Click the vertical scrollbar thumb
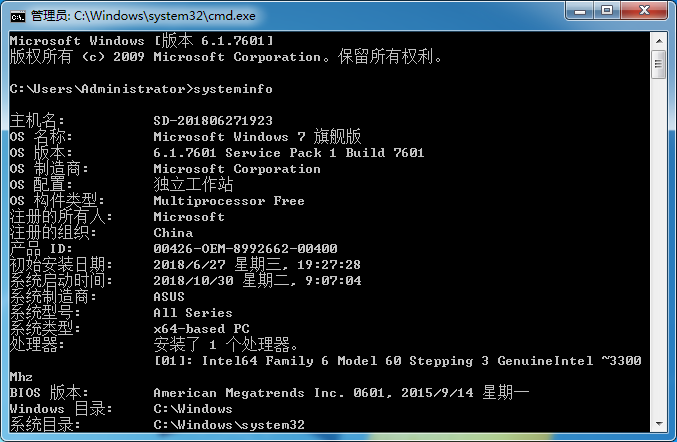The width and height of the screenshot is (677, 442). [x=659, y=64]
